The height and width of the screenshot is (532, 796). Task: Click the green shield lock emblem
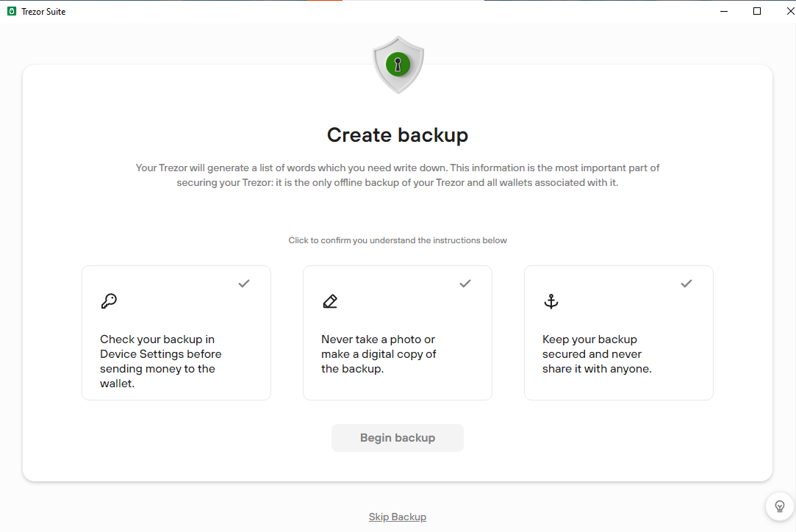(398, 65)
